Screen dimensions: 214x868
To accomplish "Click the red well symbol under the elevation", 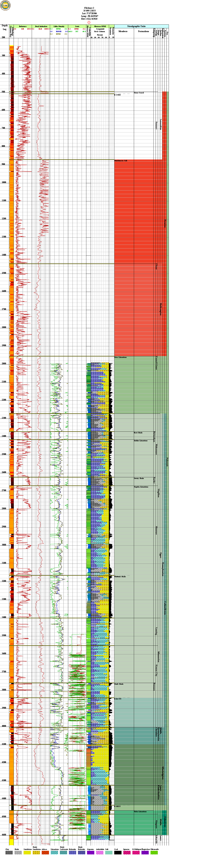I will tap(89, 22).
